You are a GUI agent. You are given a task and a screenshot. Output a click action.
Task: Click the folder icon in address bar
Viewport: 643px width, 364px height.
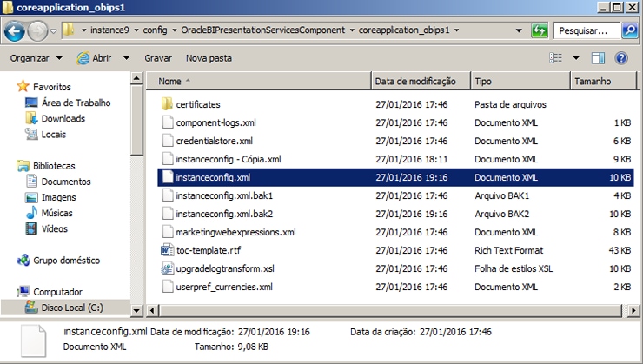point(69,30)
